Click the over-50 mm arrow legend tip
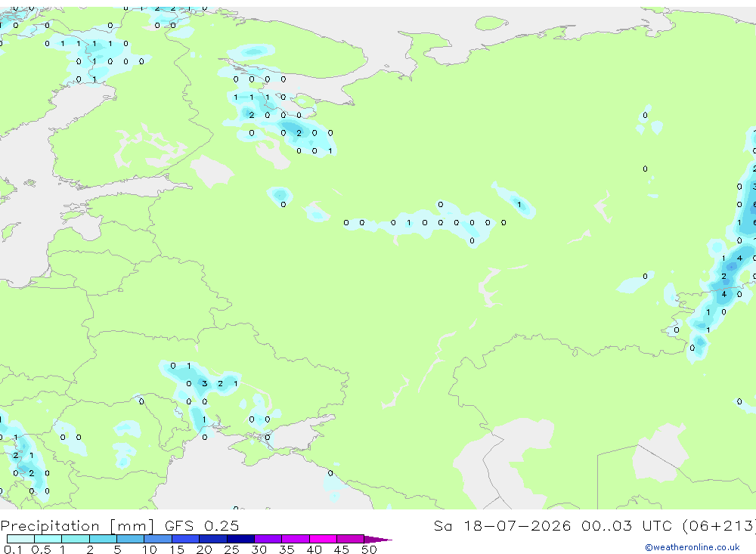This screenshot has height=554, width=756. coord(379,539)
